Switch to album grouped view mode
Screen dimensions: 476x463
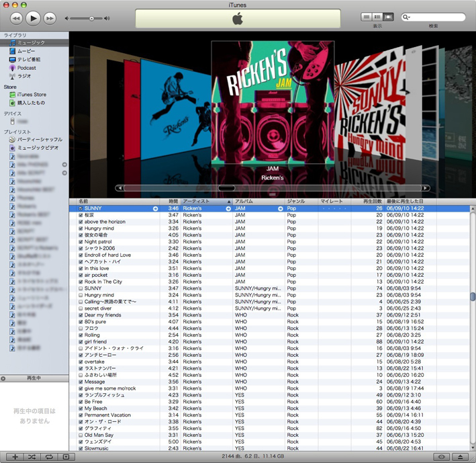coord(377,17)
